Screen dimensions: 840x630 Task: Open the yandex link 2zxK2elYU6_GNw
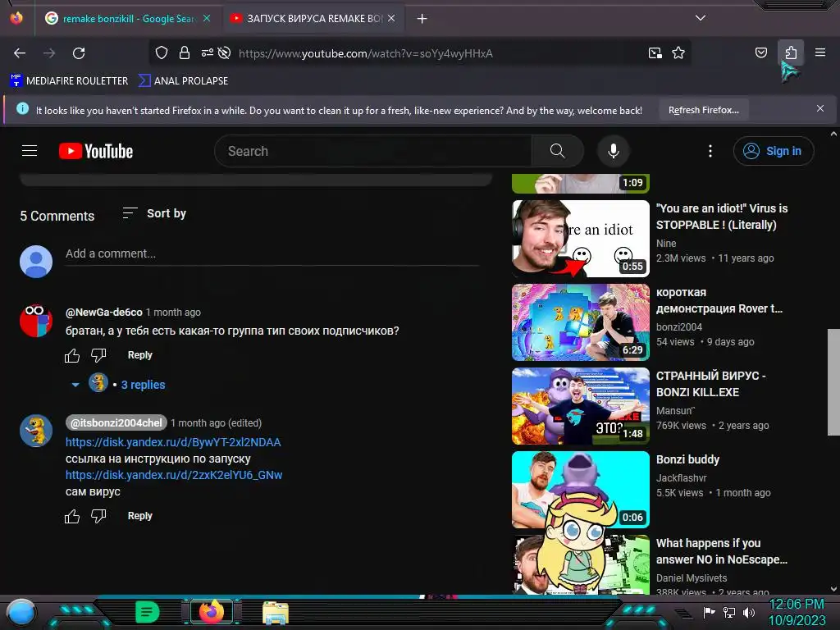(174, 475)
